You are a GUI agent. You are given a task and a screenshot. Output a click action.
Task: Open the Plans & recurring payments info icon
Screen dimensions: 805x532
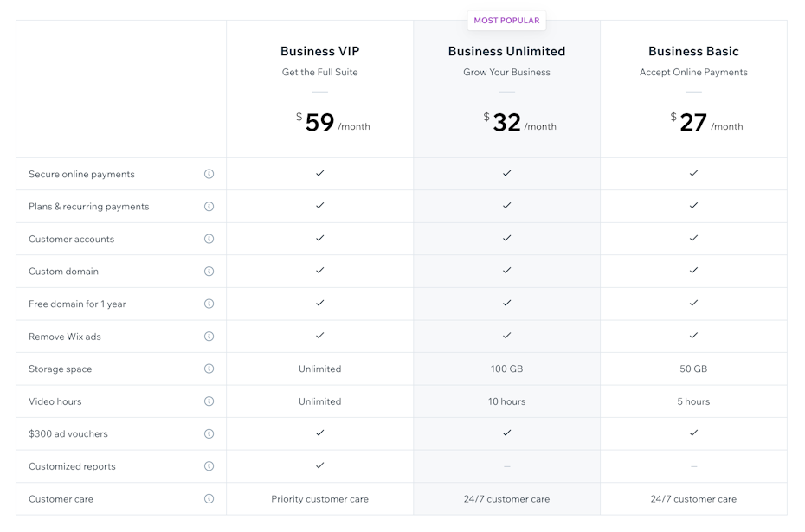(x=209, y=206)
